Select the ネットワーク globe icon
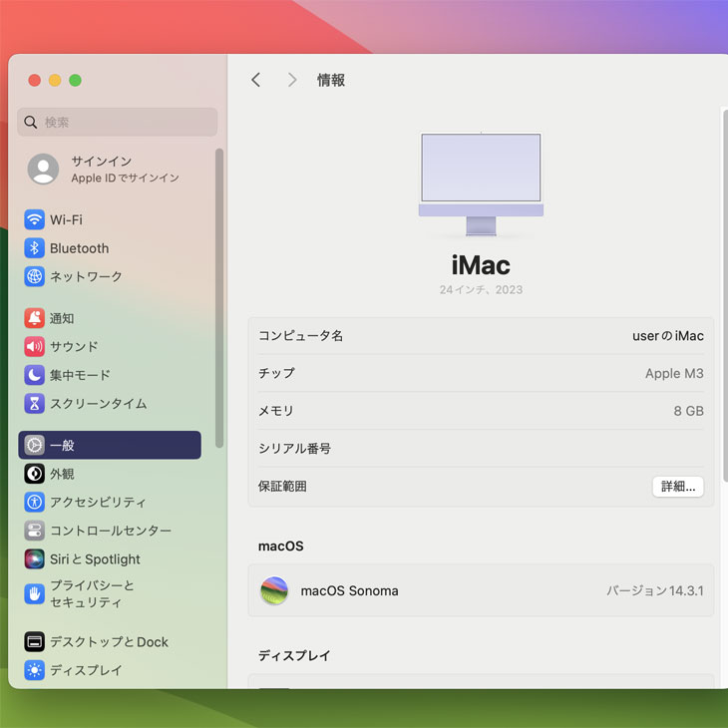 pos(34,276)
